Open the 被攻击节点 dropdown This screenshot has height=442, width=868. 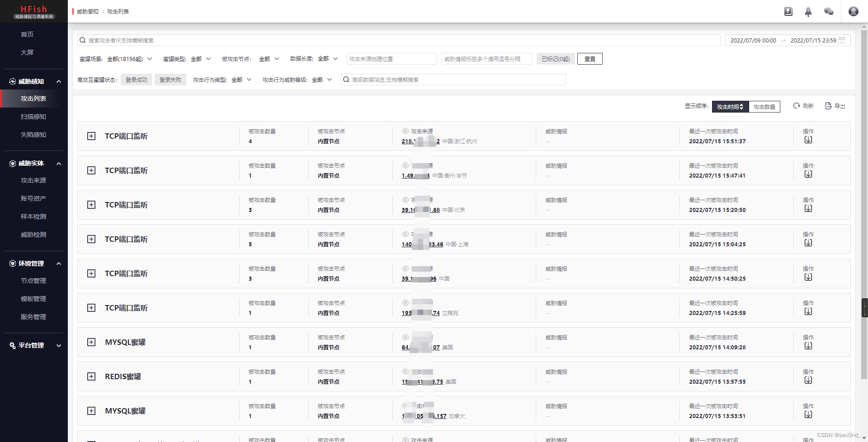click(x=269, y=59)
